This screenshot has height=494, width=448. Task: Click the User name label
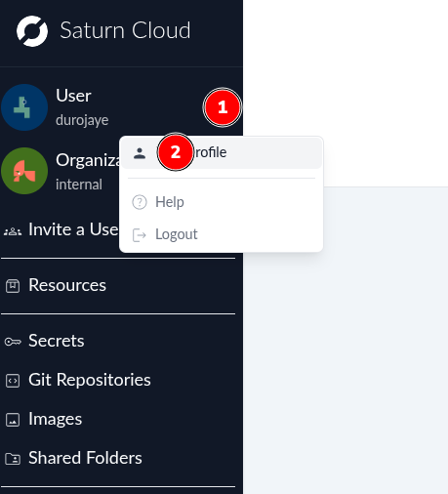(73, 96)
